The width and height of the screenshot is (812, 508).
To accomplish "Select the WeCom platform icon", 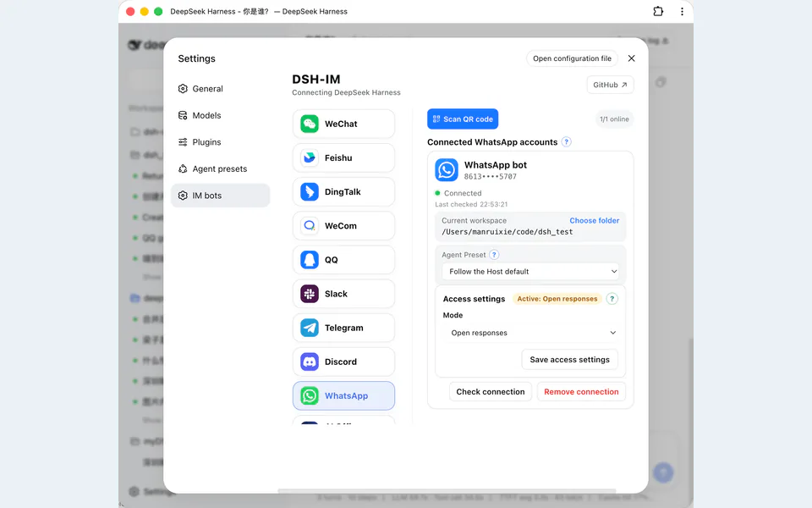I will (x=310, y=225).
